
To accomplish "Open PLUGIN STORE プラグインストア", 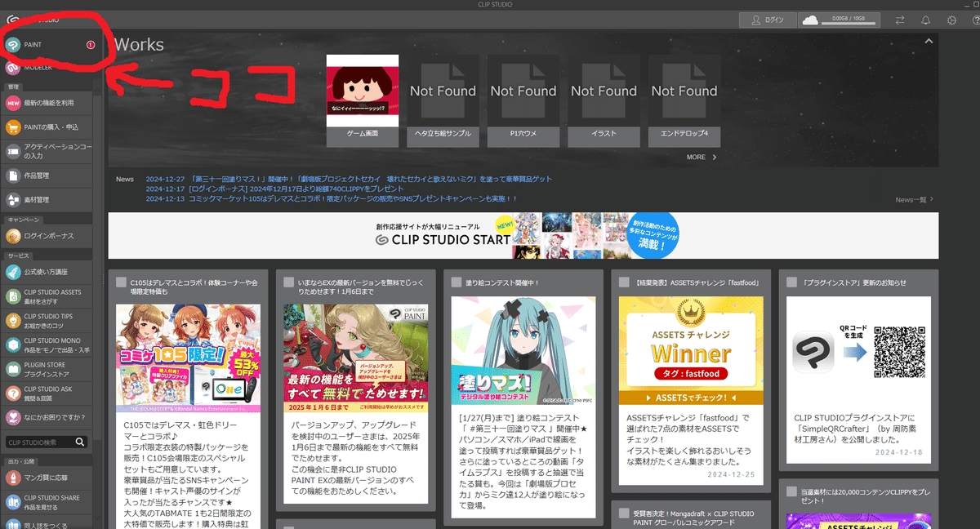I will coord(49,369).
